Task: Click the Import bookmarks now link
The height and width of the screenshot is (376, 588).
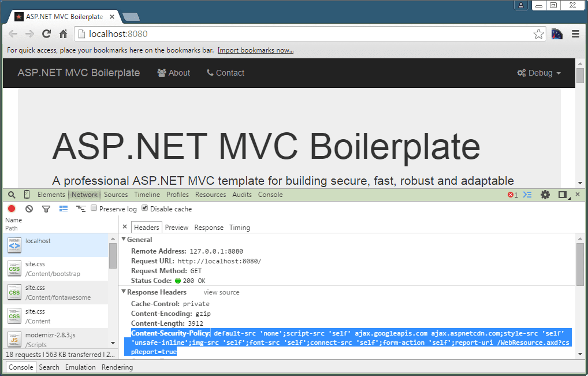Action: point(255,50)
